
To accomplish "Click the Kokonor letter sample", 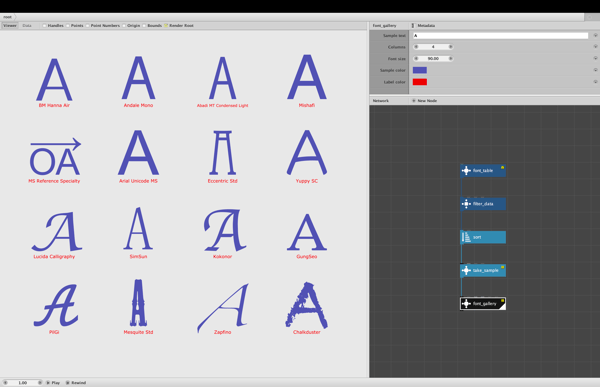I will [x=225, y=230].
